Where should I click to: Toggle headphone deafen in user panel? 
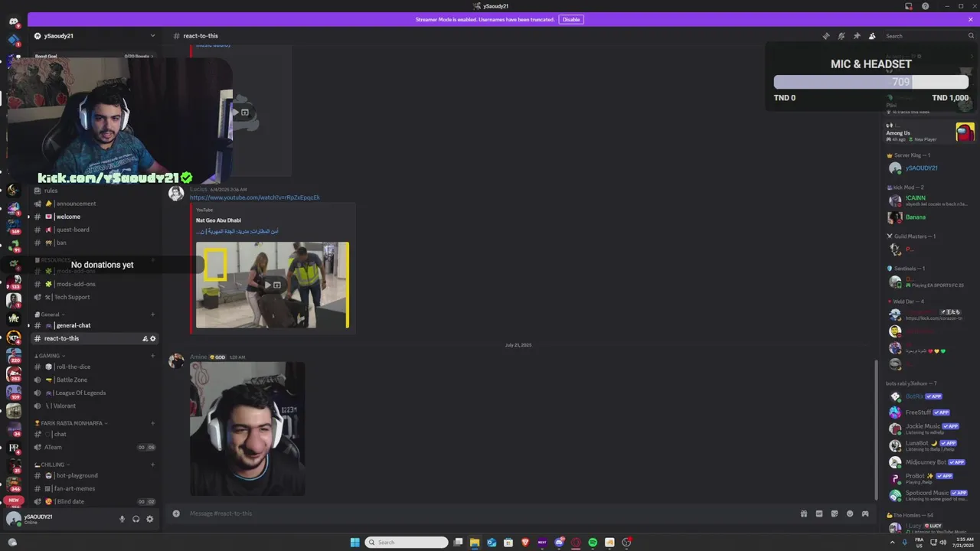tap(136, 519)
